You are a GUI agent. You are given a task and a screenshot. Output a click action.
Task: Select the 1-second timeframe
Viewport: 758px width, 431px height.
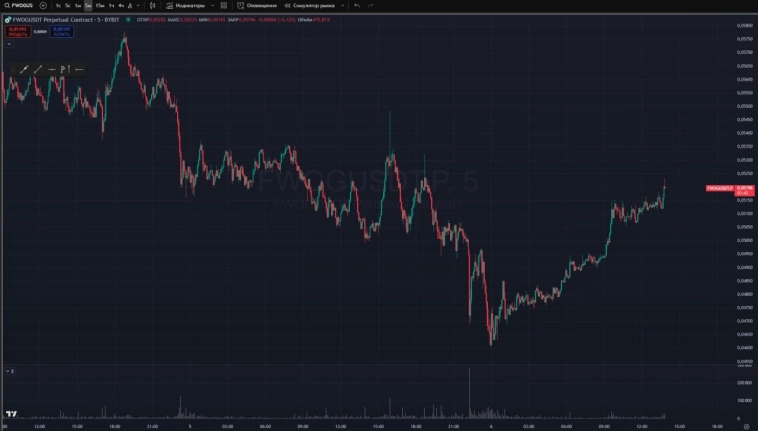click(x=58, y=5)
